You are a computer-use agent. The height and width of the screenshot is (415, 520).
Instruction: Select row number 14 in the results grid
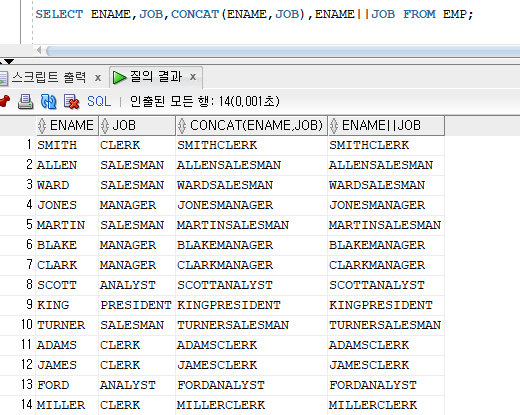coord(18,405)
